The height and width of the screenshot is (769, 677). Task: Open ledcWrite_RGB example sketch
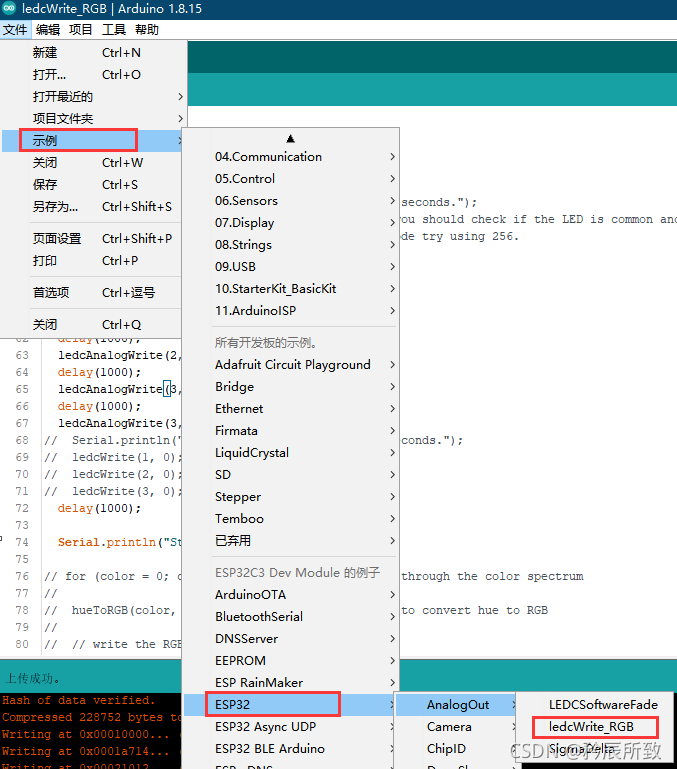coord(596,727)
